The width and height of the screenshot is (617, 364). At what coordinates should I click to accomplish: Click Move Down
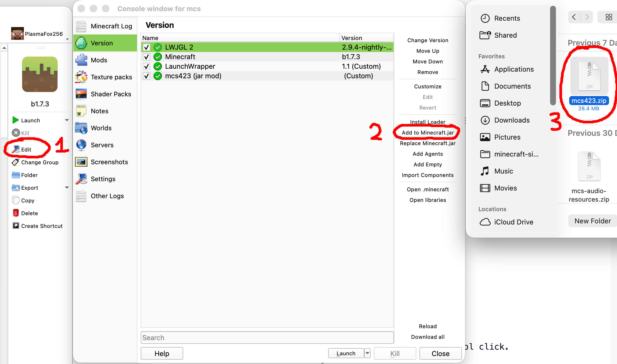tap(428, 62)
